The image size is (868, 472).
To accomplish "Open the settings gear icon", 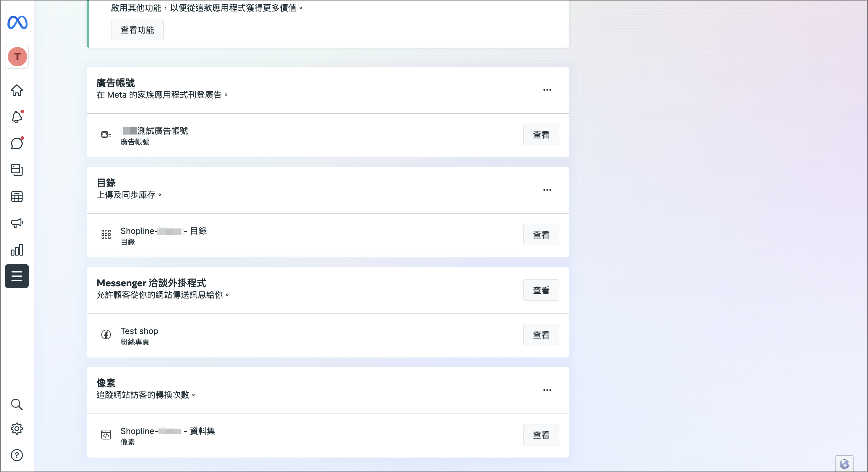I will (17, 429).
